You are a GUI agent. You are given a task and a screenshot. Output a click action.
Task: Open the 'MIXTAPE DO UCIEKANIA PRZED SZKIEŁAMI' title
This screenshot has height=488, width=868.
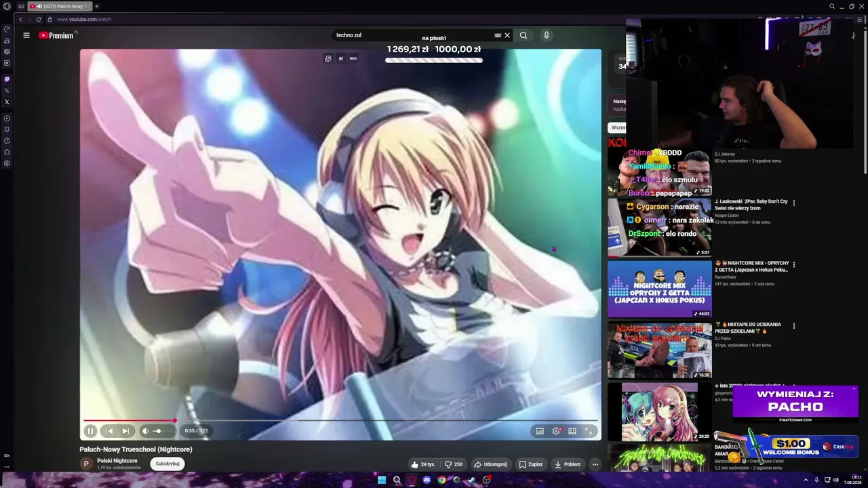747,327
